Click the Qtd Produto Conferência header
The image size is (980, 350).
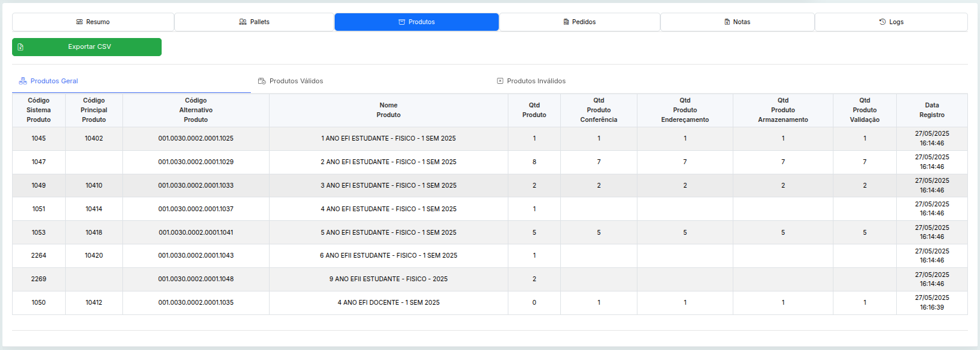point(598,110)
